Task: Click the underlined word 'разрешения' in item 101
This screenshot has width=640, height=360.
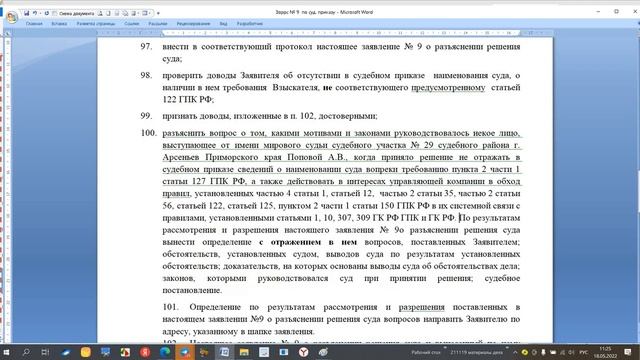Action: pos(421,307)
